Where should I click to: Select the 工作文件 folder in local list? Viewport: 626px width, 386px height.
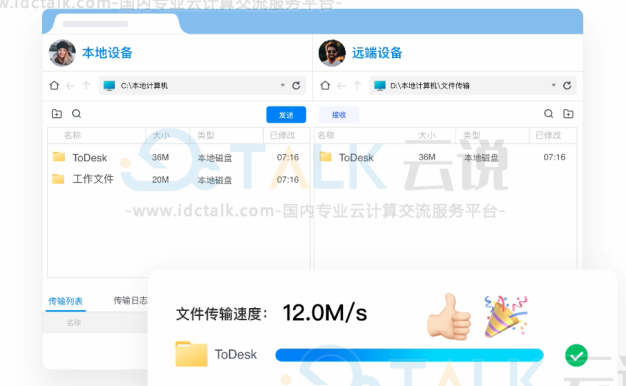point(178,179)
